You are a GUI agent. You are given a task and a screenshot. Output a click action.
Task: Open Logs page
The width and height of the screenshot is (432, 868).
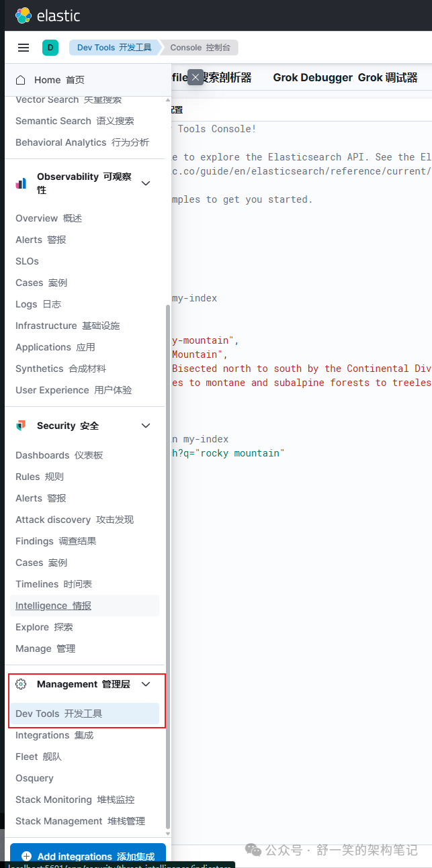click(38, 304)
